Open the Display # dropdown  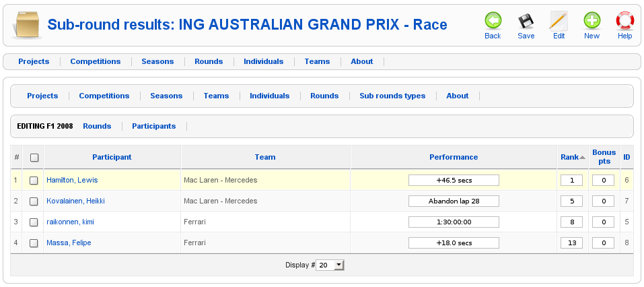[330, 265]
